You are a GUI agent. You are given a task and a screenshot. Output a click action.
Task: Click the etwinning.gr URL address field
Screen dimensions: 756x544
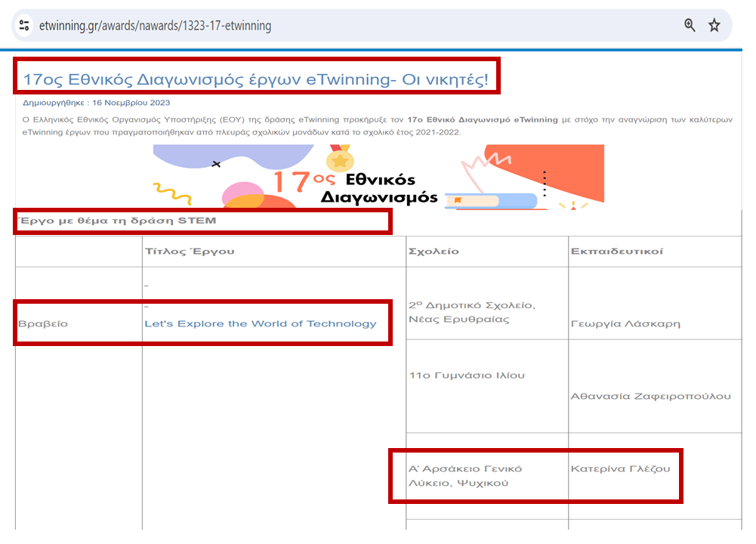pos(155,26)
